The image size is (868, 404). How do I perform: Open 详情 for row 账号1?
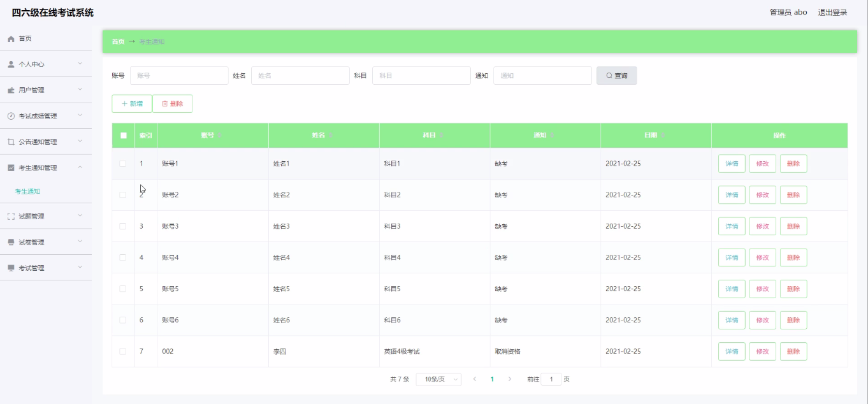732,164
